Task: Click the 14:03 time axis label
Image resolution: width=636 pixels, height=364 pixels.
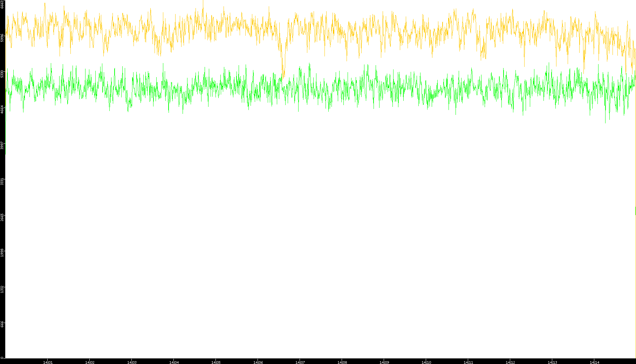Action: click(x=132, y=362)
